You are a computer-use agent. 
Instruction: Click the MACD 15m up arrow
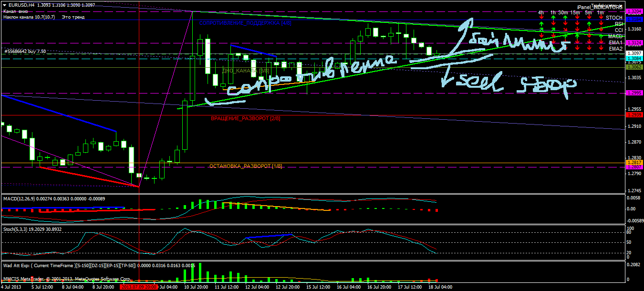pos(577,36)
